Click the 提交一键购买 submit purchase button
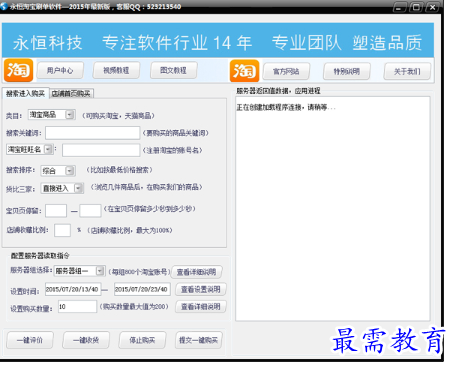454x372 pixels. click(199, 340)
